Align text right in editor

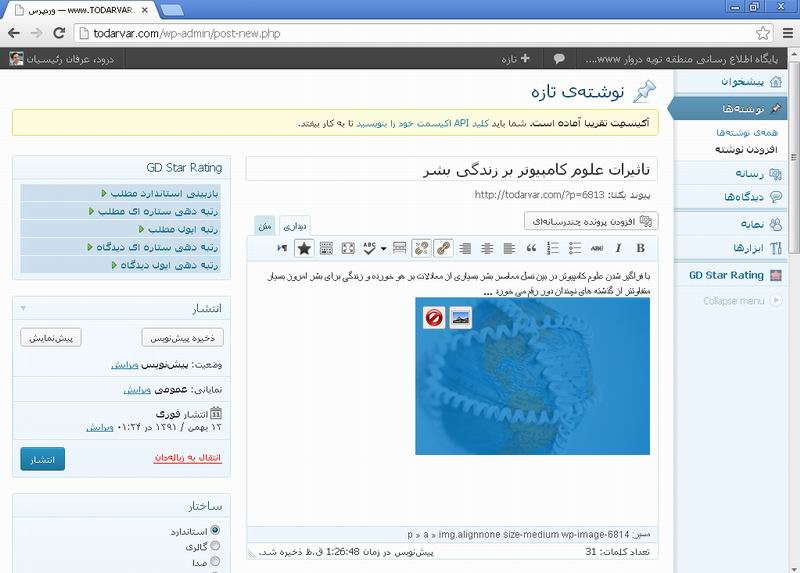(x=465, y=248)
